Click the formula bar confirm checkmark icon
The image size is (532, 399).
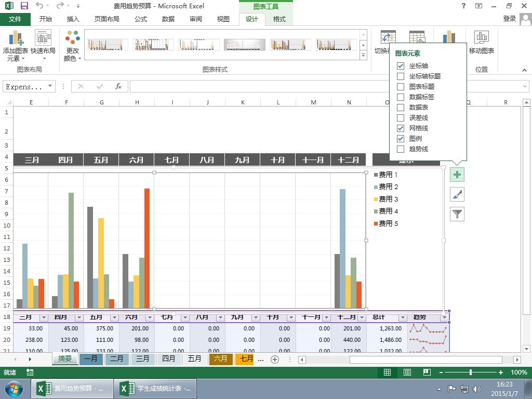[x=100, y=86]
